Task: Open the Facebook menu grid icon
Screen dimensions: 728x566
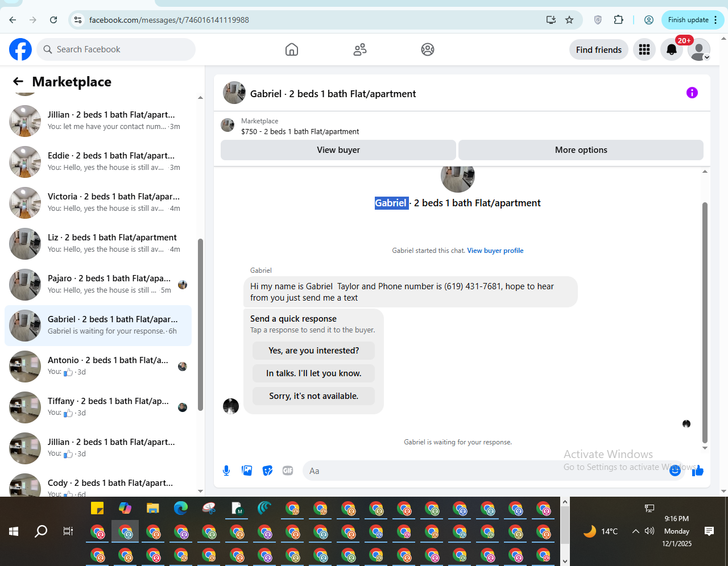Action: [x=644, y=49]
